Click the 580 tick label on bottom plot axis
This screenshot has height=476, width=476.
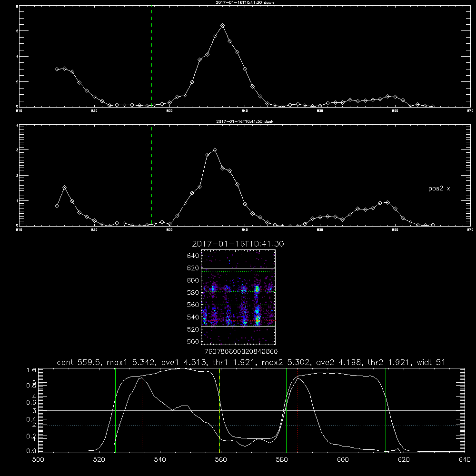[282, 460]
